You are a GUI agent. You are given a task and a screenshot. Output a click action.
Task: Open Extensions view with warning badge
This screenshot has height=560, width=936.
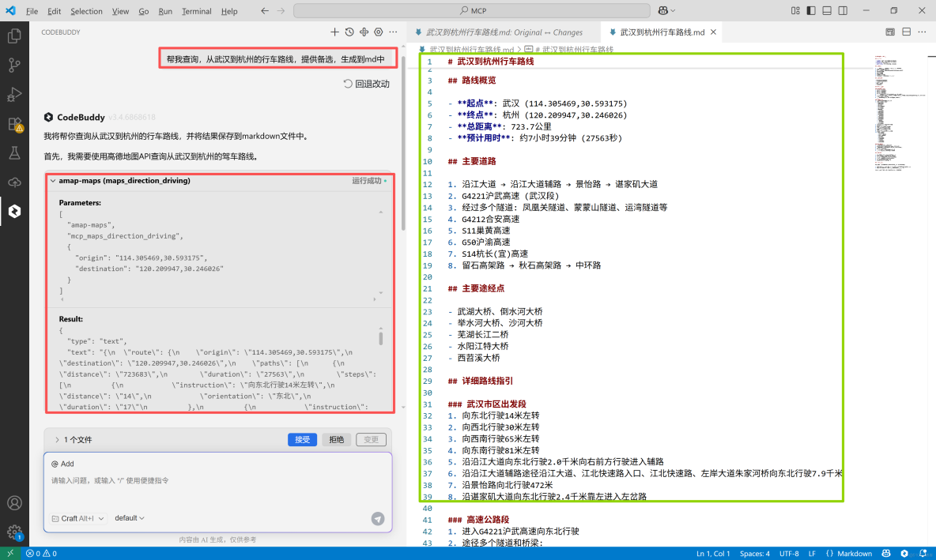pyautogui.click(x=13, y=125)
